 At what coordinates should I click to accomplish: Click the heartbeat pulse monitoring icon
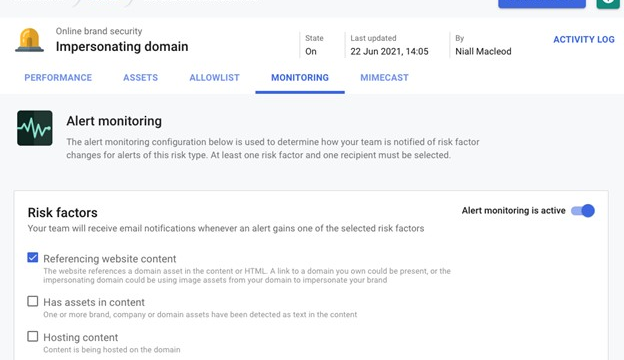[35, 128]
